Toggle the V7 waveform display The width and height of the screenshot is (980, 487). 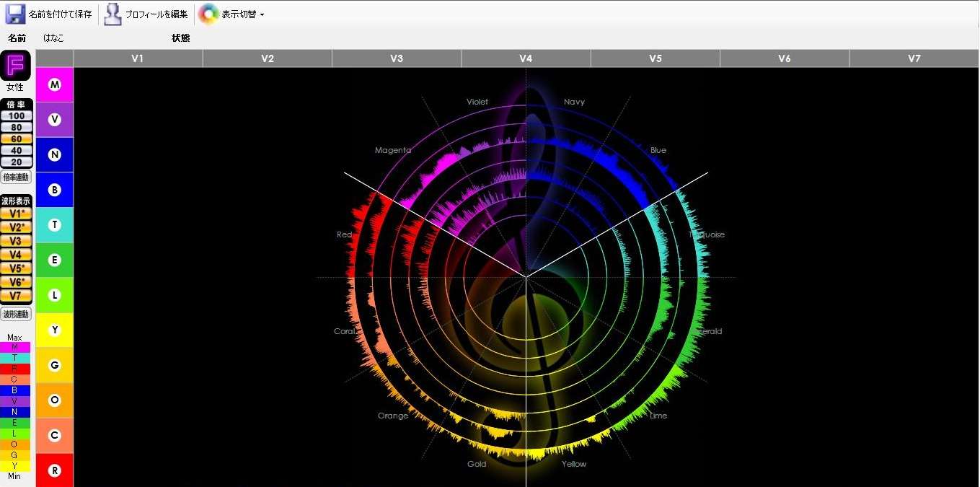pos(16,296)
